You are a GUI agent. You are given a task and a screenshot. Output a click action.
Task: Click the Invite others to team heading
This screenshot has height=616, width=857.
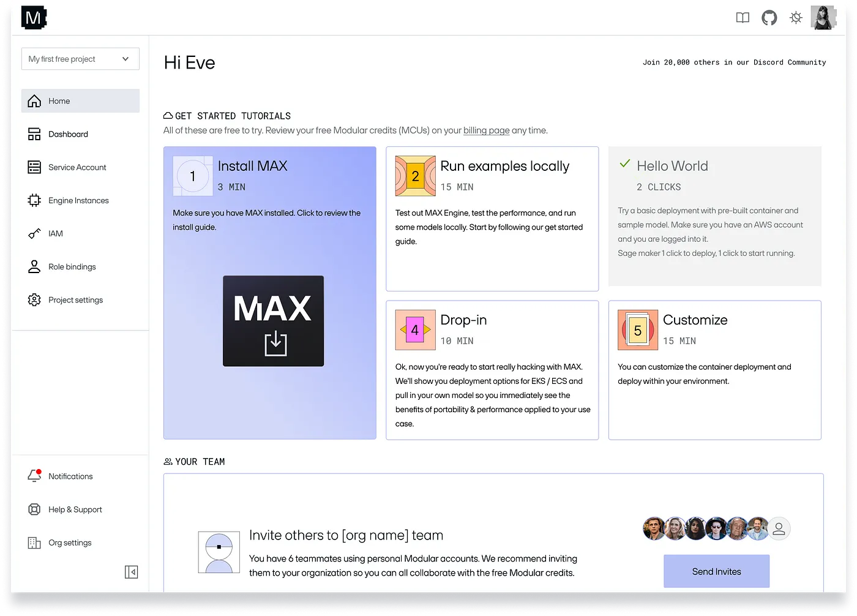346,536
